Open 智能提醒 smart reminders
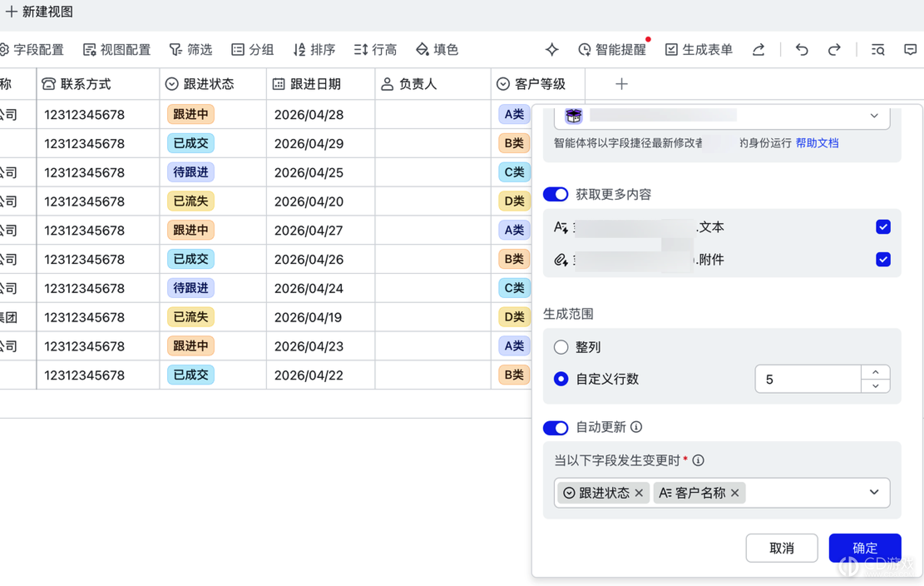Screen dimensions: 924x586 612,50
